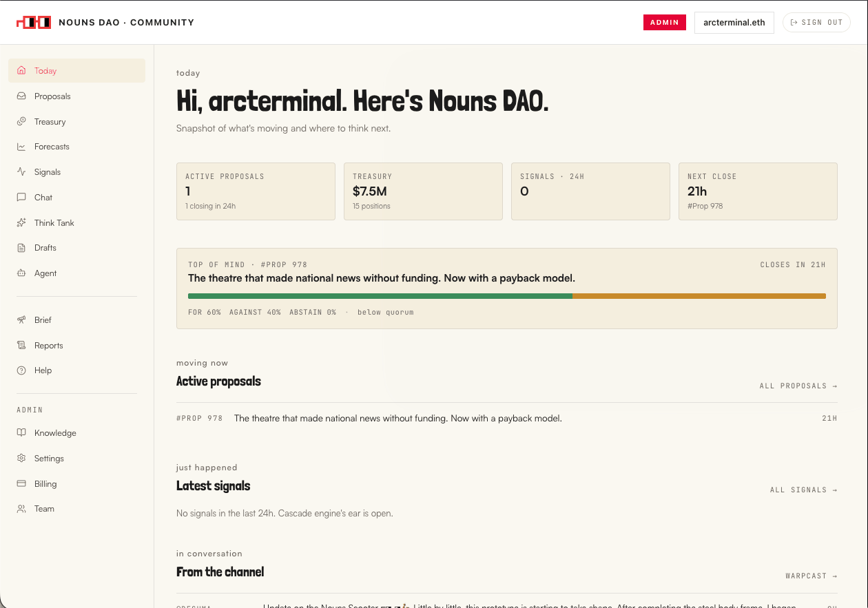Click the 'No signals in the last 24h' message
The height and width of the screenshot is (608, 868).
click(x=285, y=513)
